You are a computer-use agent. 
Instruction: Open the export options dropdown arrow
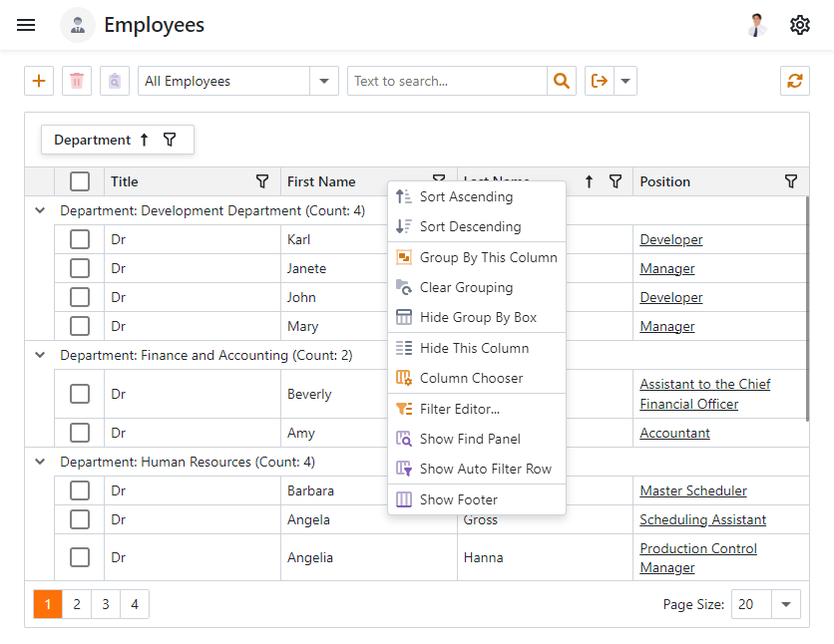pyautogui.click(x=625, y=81)
